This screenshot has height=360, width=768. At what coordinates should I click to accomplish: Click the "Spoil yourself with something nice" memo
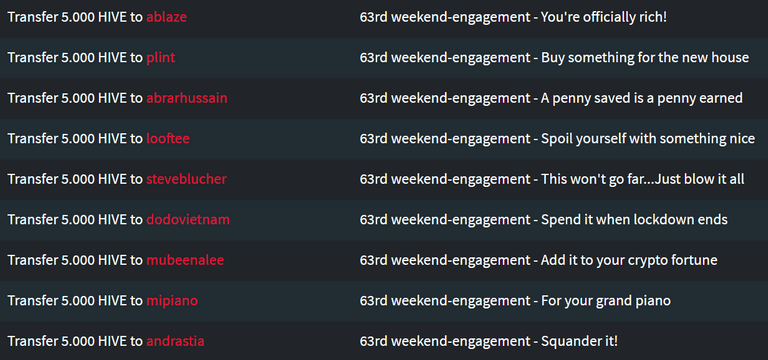pos(557,139)
